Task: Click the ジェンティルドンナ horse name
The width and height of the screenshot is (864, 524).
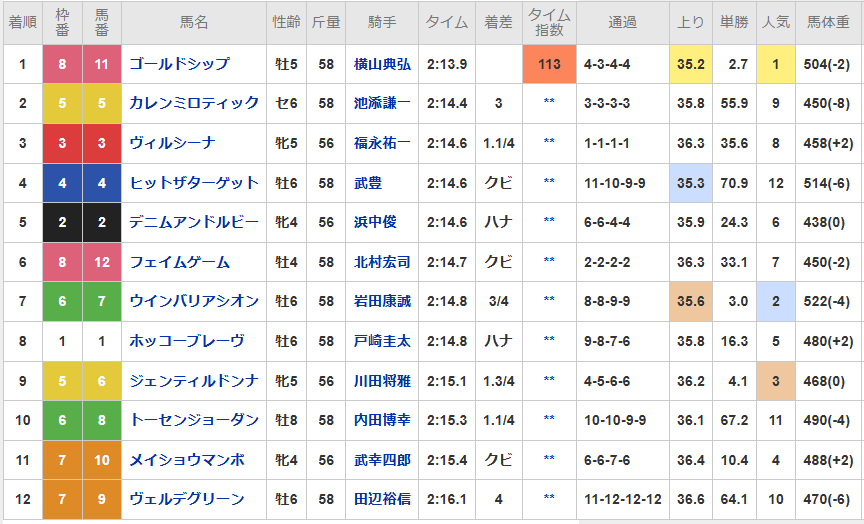Action: coord(194,381)
